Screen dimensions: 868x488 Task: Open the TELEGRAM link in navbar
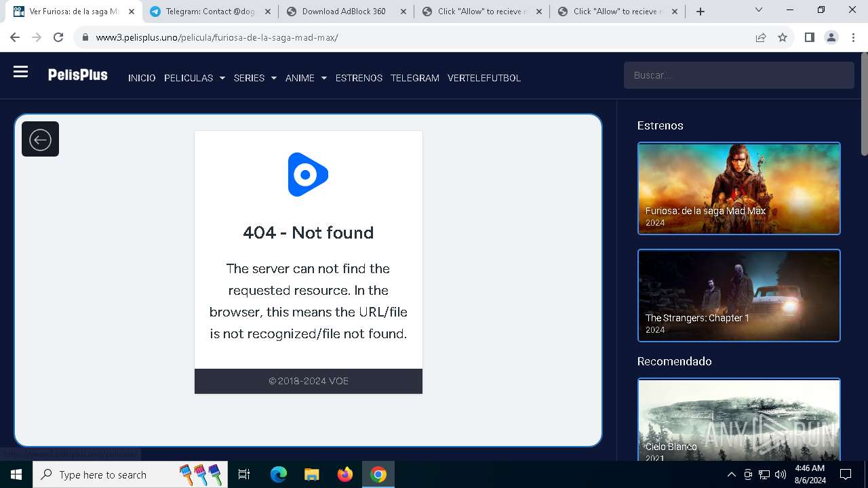click(x=415, y=78)
